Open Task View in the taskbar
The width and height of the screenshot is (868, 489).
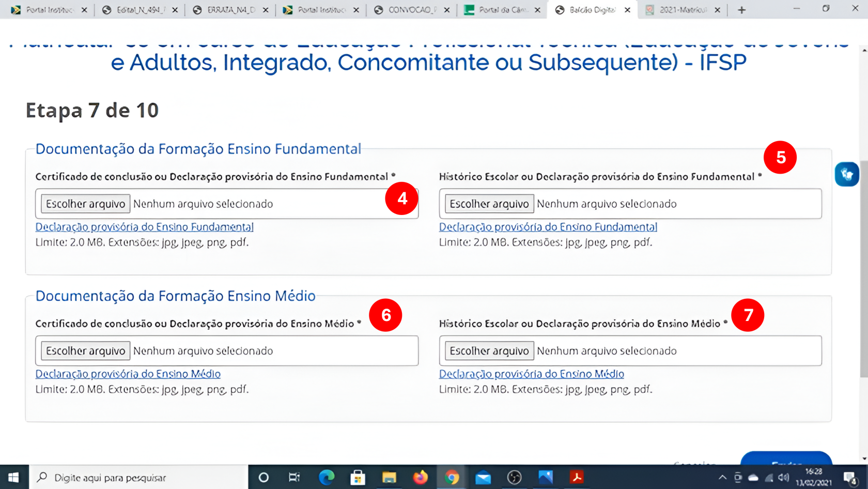tap(293, 477)
